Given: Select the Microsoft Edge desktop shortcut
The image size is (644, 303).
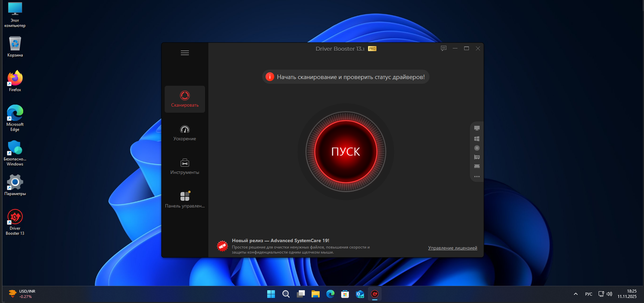Looking at the screenshot, I should point(15,118).
